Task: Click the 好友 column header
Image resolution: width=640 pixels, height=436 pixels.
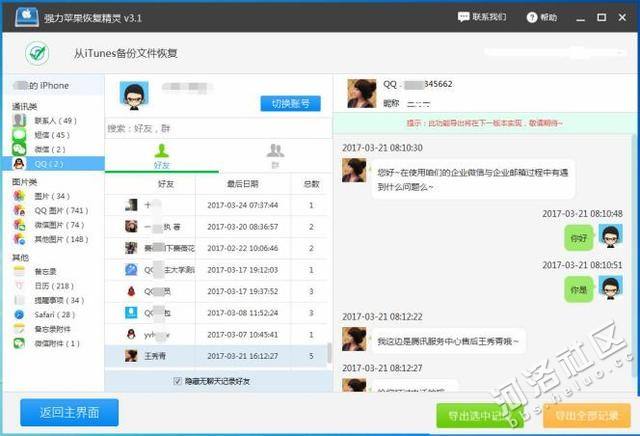Action: tap(166, 184)
